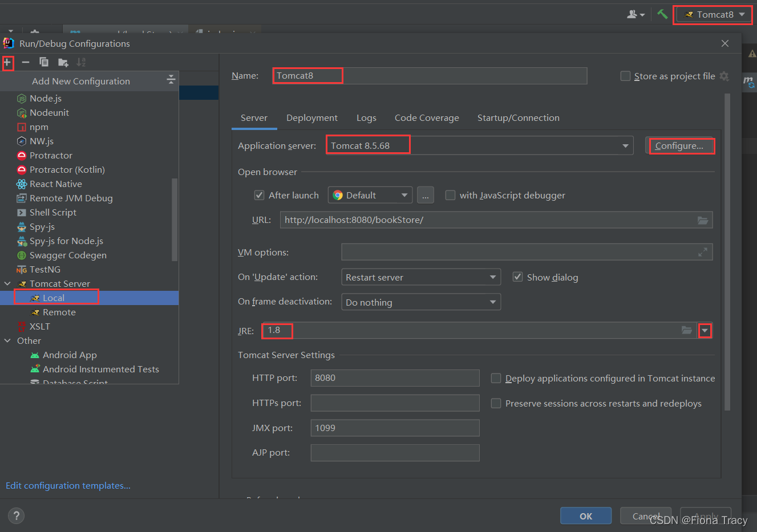This screenshot has height=532, width=757.
Task: Click the settings panel vertical scrollbar
Action: (x=727, y=252)
